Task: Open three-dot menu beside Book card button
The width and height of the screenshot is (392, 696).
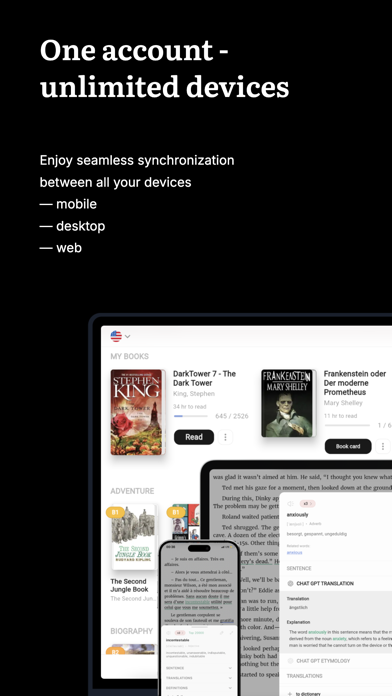Action: pos(383,446)
